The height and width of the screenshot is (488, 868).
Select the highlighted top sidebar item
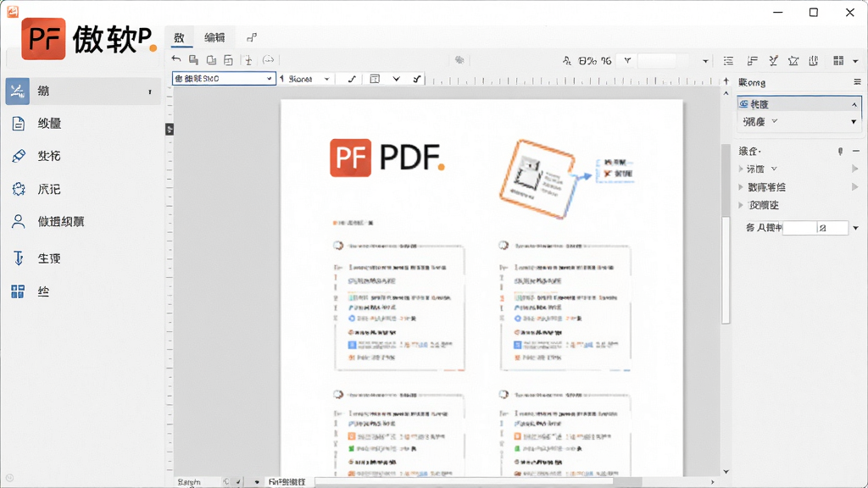pyautogui.click(x=83, y=91)
